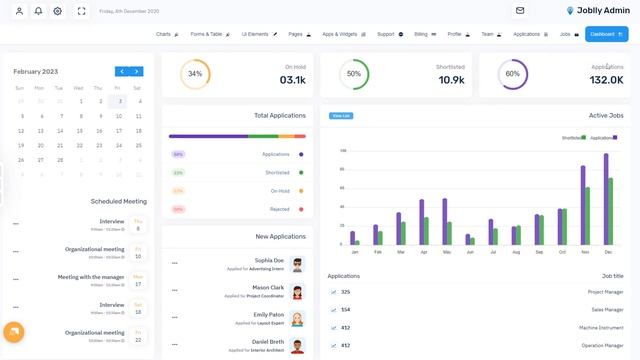Click the 50% Shortlisted progress ring
The image size is (640, 360).
354,74
